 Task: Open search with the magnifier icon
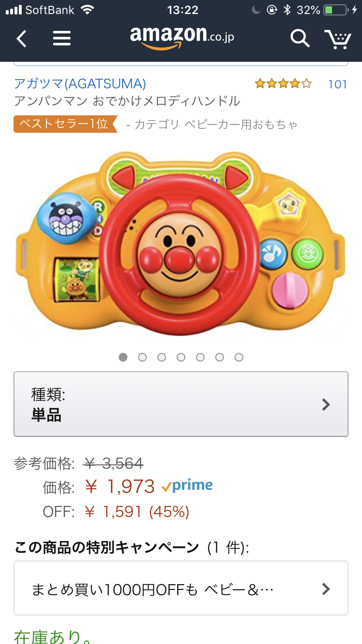pyautogui.click(x=300, y=38)
